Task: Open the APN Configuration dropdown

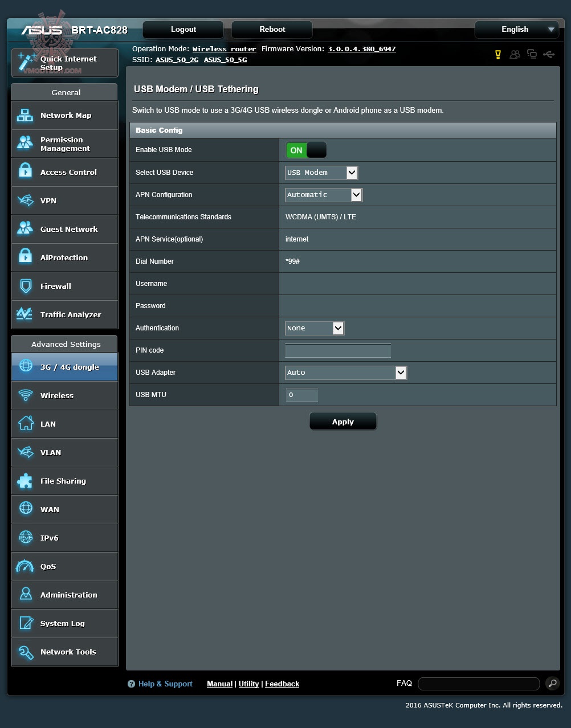Action: 324,195
